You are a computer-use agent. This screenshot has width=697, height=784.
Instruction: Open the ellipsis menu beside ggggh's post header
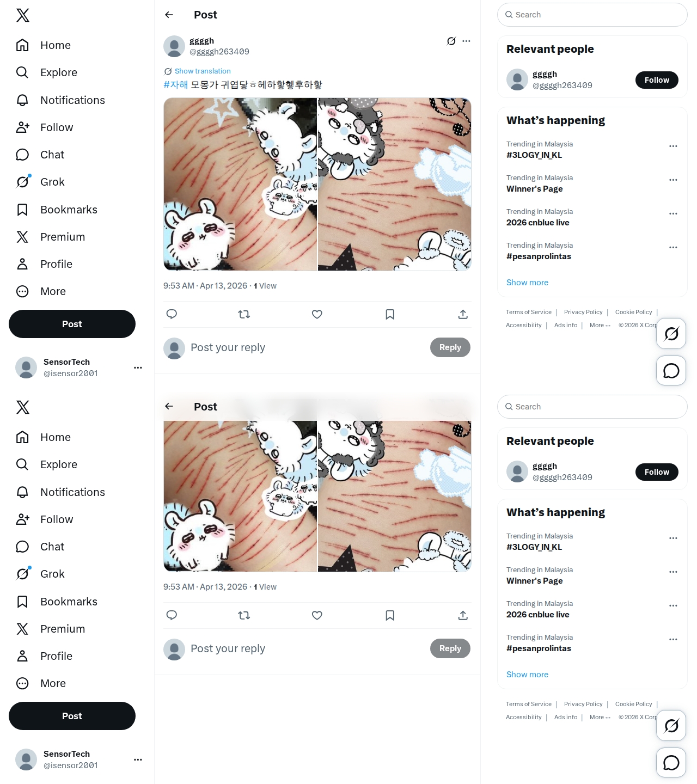point(466,41)
